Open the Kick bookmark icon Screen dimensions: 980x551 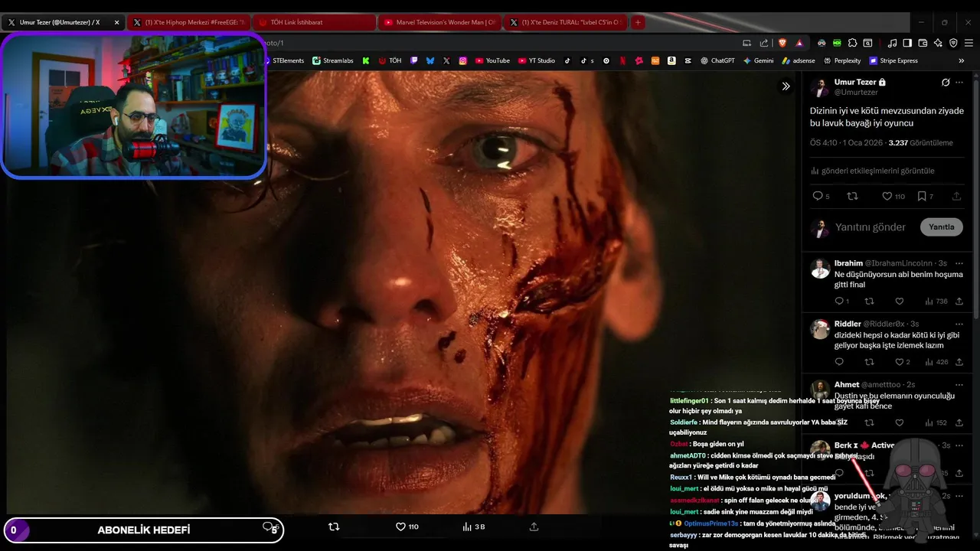(x=366, y=60)
